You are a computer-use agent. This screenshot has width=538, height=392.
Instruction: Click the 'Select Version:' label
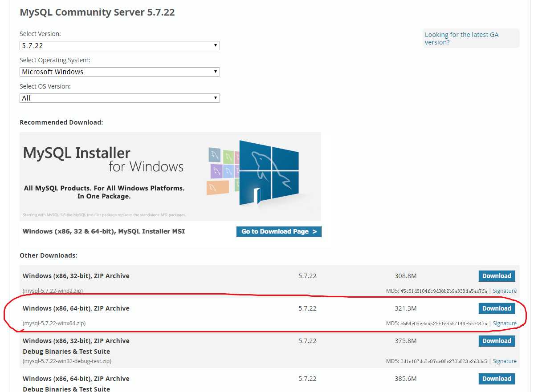(40, 34)
